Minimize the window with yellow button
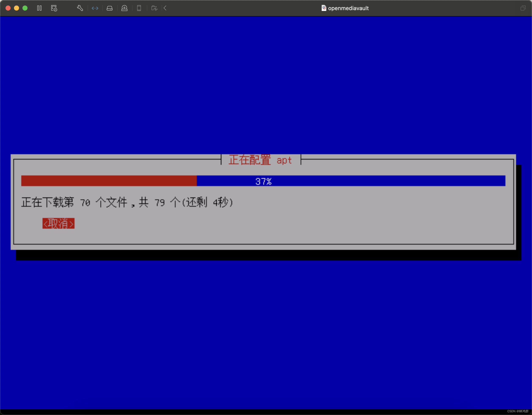532x415 pixels. tap(17, 8)
